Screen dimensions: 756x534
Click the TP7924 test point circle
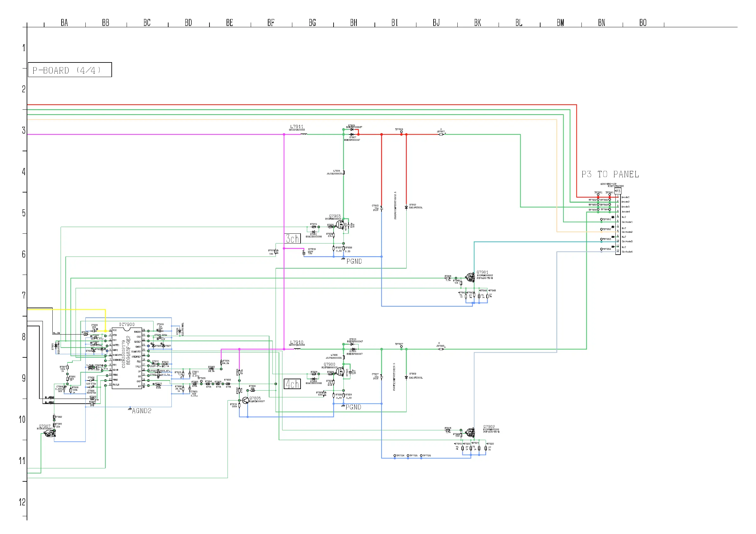pyautogui.click(x=401, y=132)
